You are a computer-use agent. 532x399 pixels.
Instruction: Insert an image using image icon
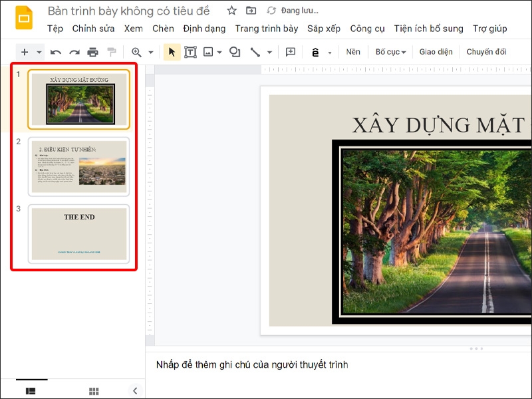point(208,52)
